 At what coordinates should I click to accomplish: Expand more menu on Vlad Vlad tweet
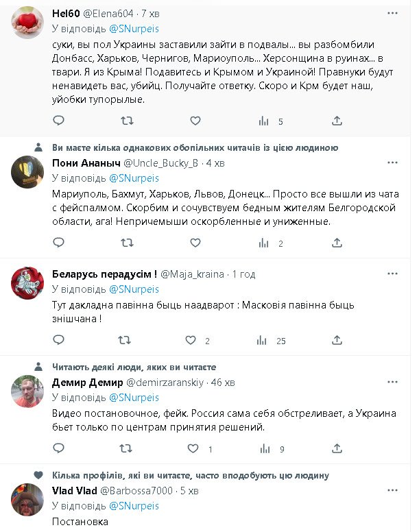click(x=392, y=491)
